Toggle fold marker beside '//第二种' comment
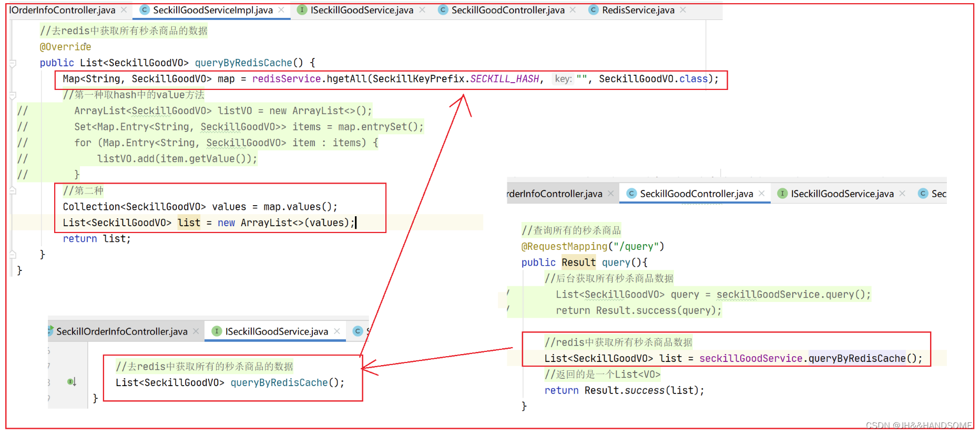The image size is (980, 434). [x=13, y=191]
